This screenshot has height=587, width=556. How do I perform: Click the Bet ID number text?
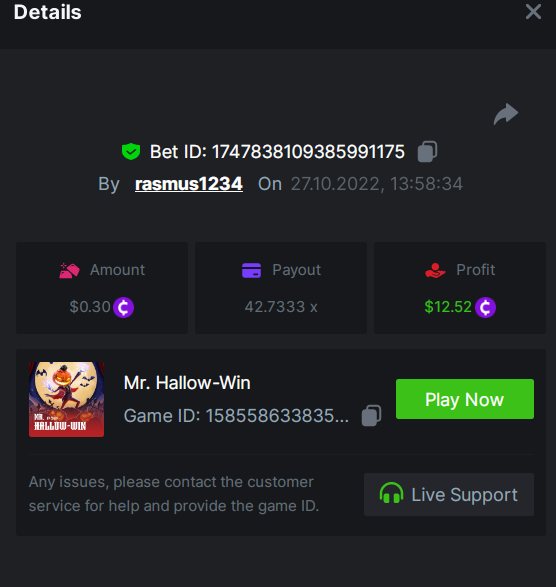309,152
